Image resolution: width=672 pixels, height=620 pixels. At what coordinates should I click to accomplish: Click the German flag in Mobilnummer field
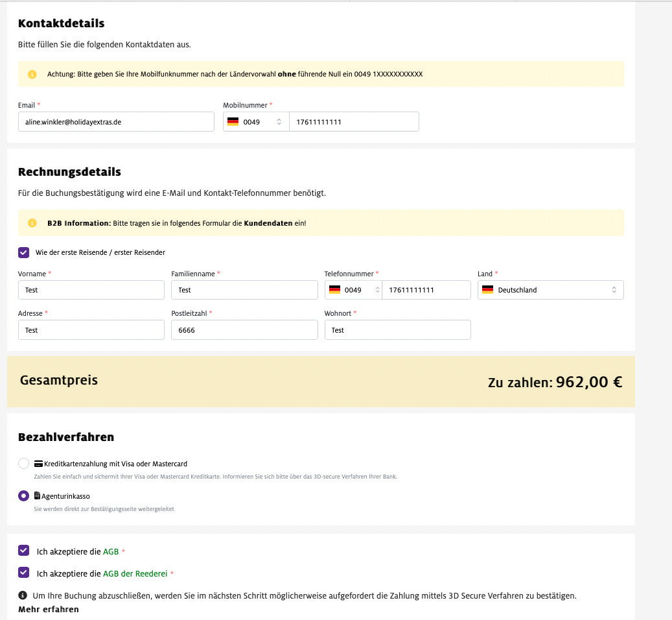[x=233, y=122]
